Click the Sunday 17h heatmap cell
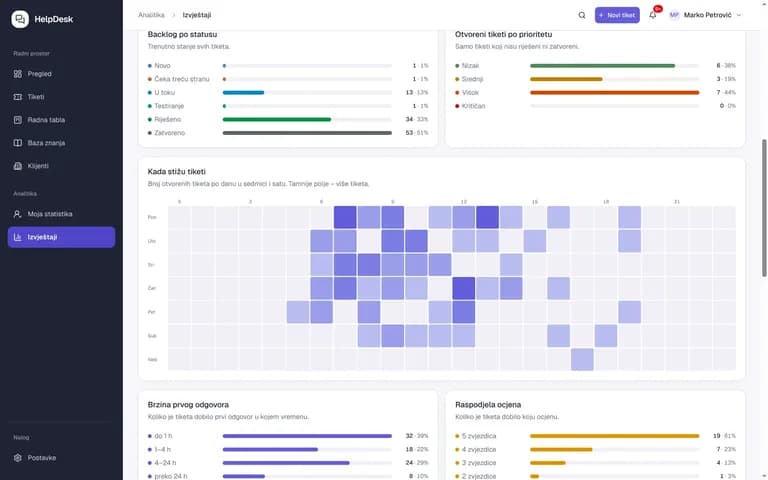Screen dimensions: 768x480 [582, 360]
